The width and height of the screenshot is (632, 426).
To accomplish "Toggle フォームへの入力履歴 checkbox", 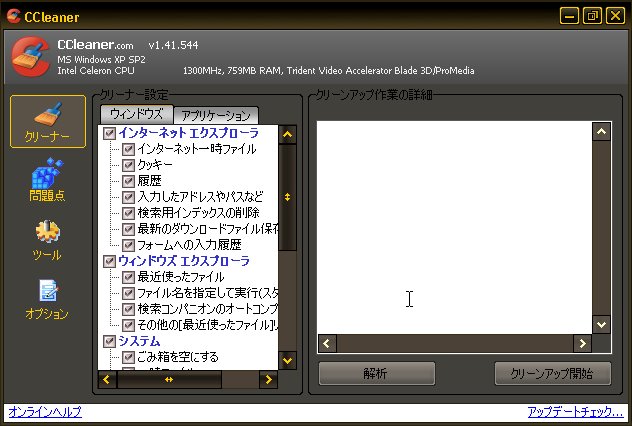I will pos(128,245).
